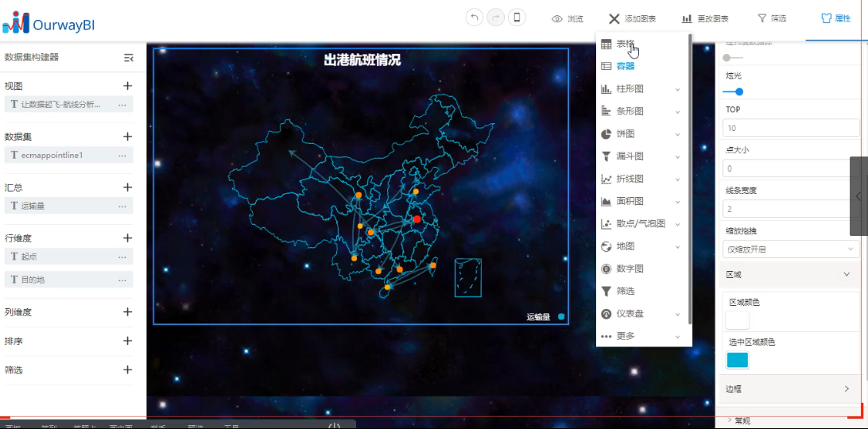
Task: Add a 列维度 with plus
Action: click(x=127, y=311)
